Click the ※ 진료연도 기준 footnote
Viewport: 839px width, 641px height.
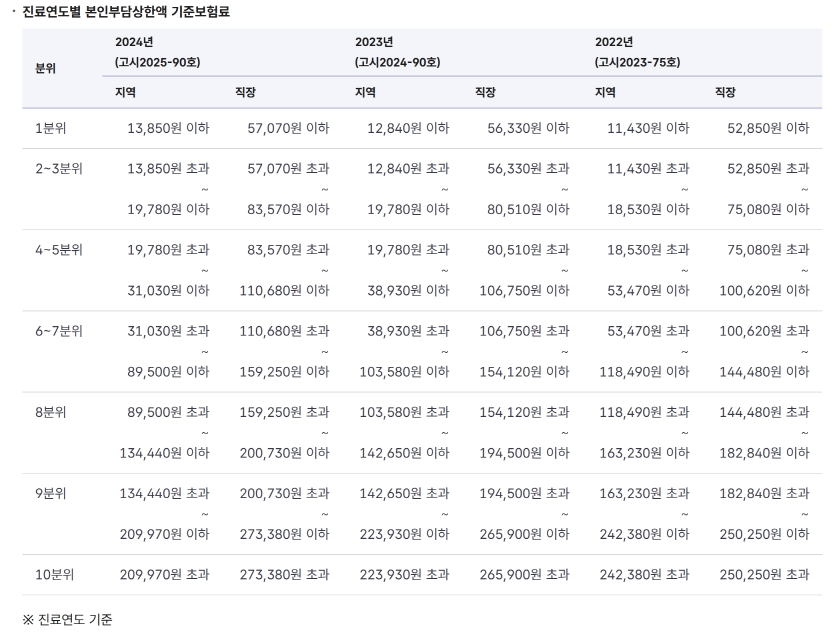coord(67,620)
